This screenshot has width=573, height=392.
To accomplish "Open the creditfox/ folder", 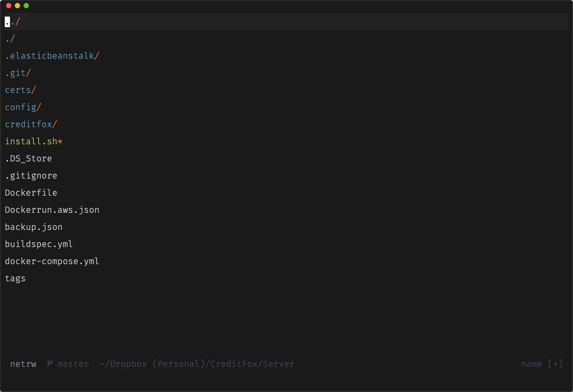I will point(31,124).
